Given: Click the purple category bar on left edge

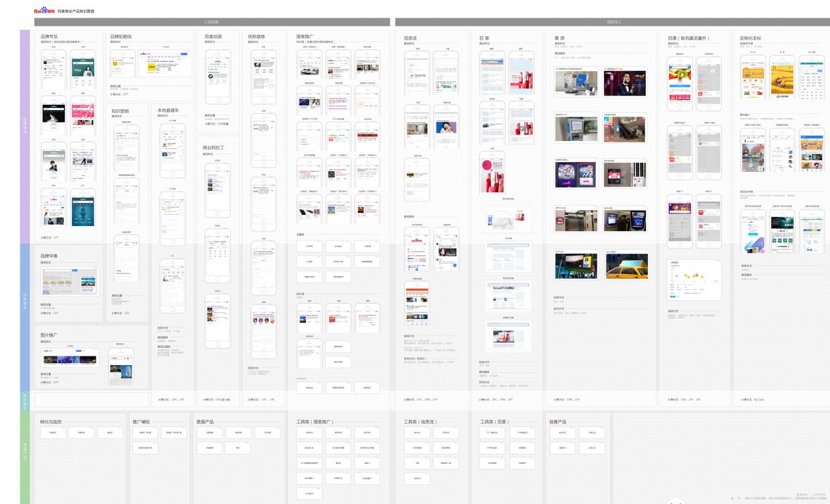Looking at the screenshot, I should [25, 136].
